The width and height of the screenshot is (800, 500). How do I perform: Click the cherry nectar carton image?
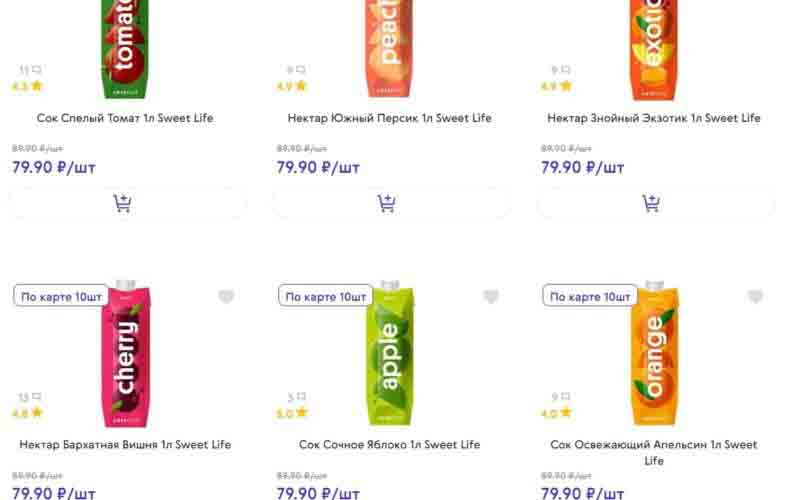(125, 355)
